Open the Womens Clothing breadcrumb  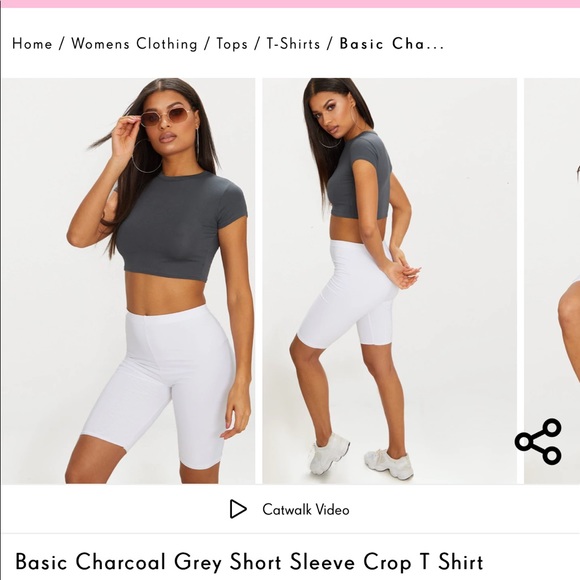[x=134, y=44]
